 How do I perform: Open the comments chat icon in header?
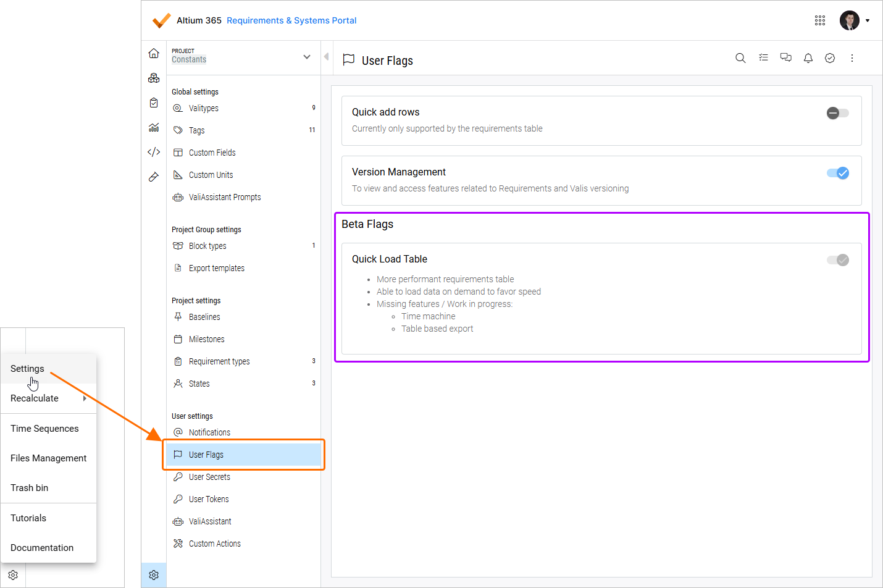click(x=785, y=57)
